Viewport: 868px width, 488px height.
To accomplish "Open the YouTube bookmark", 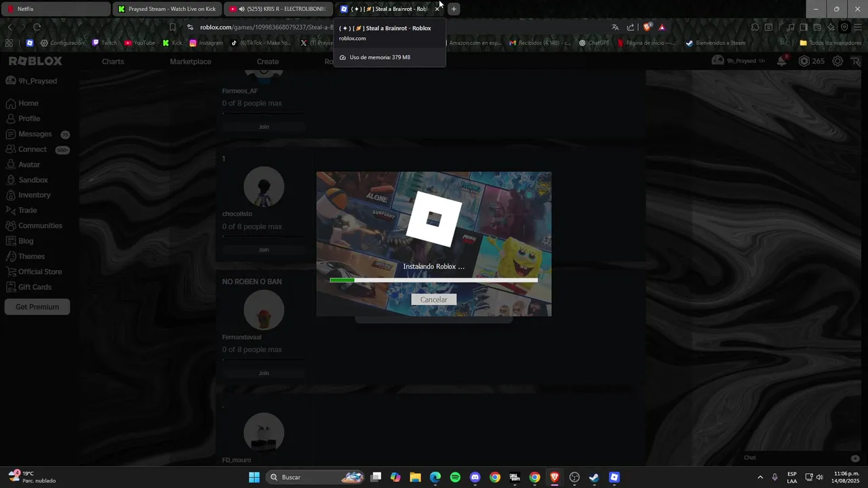I will point(140,43).
